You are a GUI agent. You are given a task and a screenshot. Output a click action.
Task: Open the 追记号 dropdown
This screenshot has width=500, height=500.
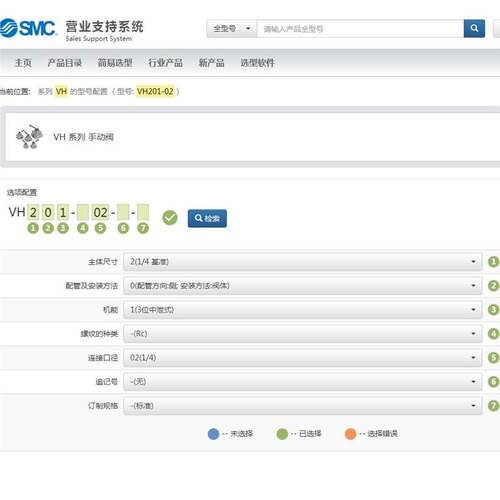(303, 382)
